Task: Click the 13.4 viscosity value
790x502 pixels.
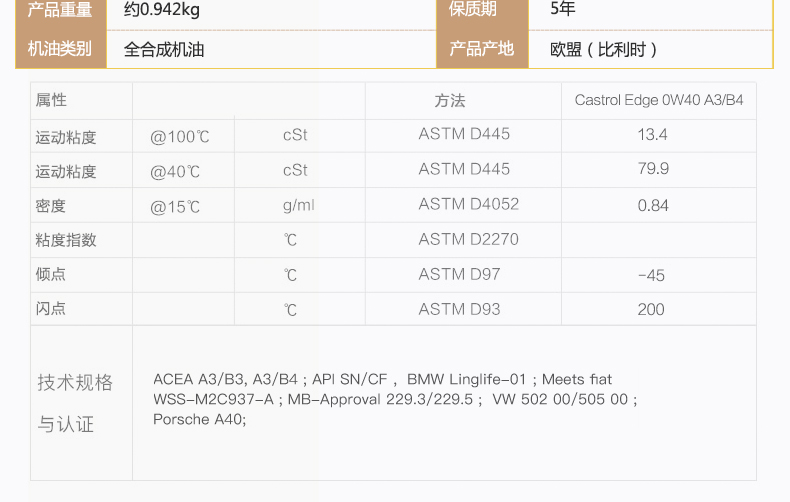Action: (652, 135)
